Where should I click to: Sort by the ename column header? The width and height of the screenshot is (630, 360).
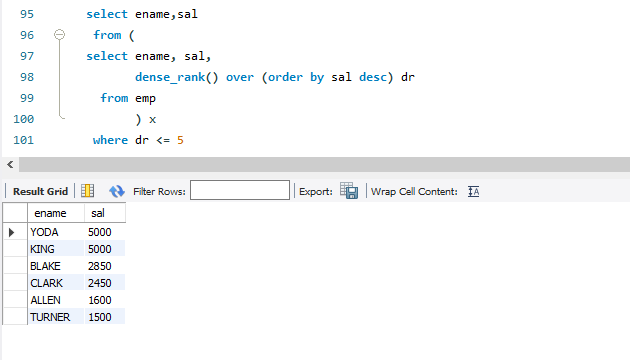point(56,213)
